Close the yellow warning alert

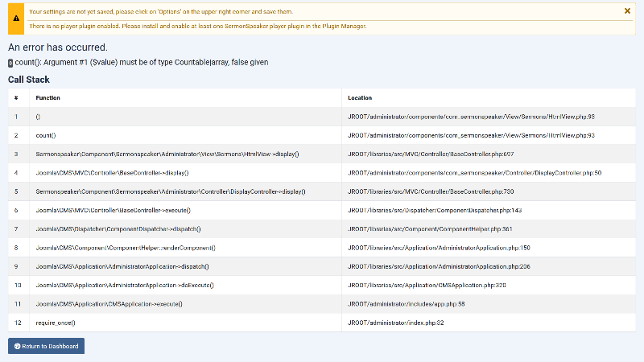pyautogui.click(x=627, y=11)
